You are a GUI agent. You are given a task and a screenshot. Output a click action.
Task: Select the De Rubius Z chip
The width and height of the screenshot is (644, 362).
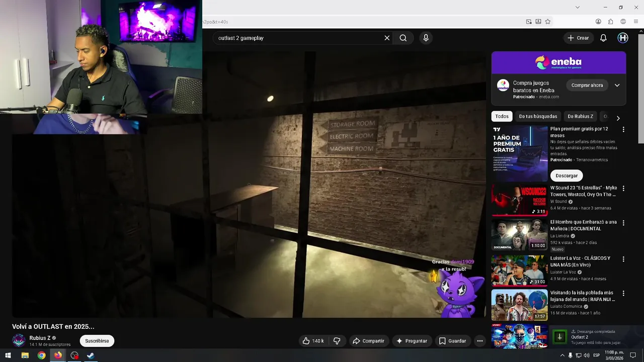click(x=580, y=116)
